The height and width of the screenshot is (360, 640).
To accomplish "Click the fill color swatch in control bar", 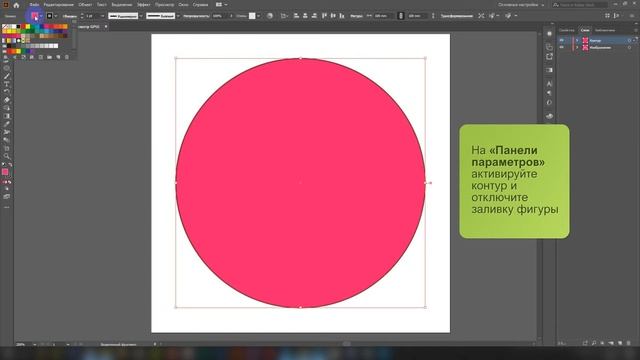I will [35, 16].
